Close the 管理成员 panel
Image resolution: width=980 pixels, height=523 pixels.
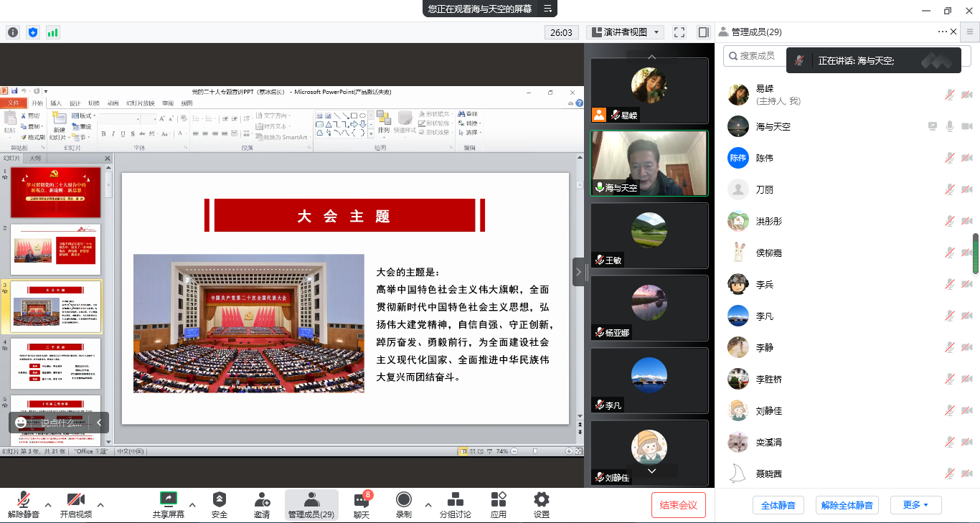tap(953, 32)
